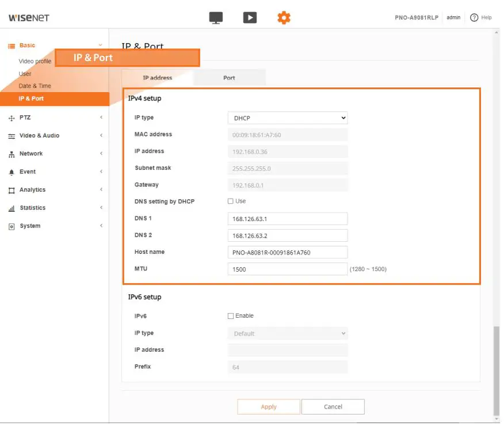Expand the Network section chevron
Viewport: 504px width, 426px height.
tap(101, 153)
